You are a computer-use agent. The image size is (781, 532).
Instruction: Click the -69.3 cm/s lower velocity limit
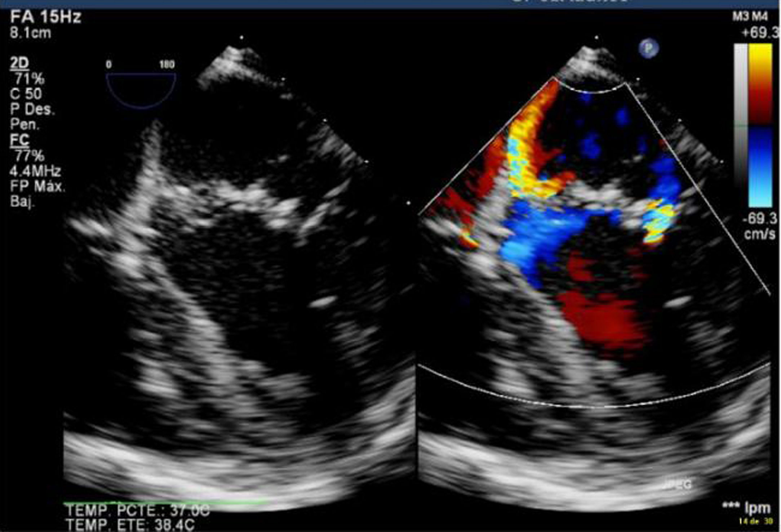[x=760, y=226]
